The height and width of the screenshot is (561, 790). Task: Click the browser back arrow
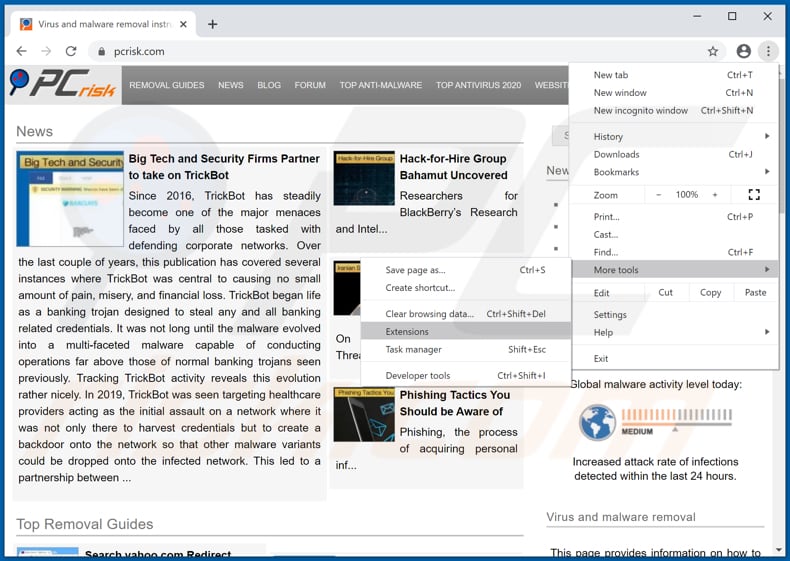21,51
